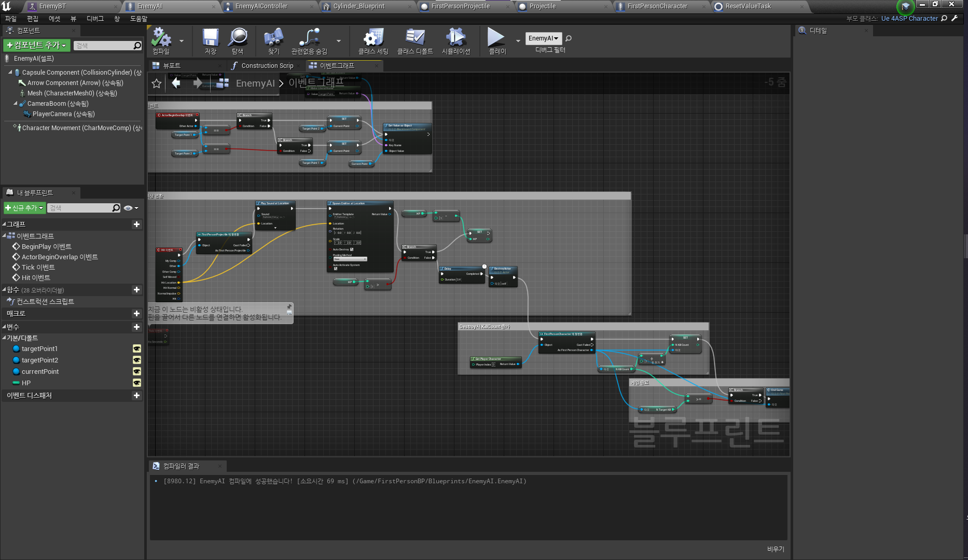Image resolution: width=968 pixels, height=560 pixels.
Task: Click the Save (저장) disk icon
Action: (210, 38)
